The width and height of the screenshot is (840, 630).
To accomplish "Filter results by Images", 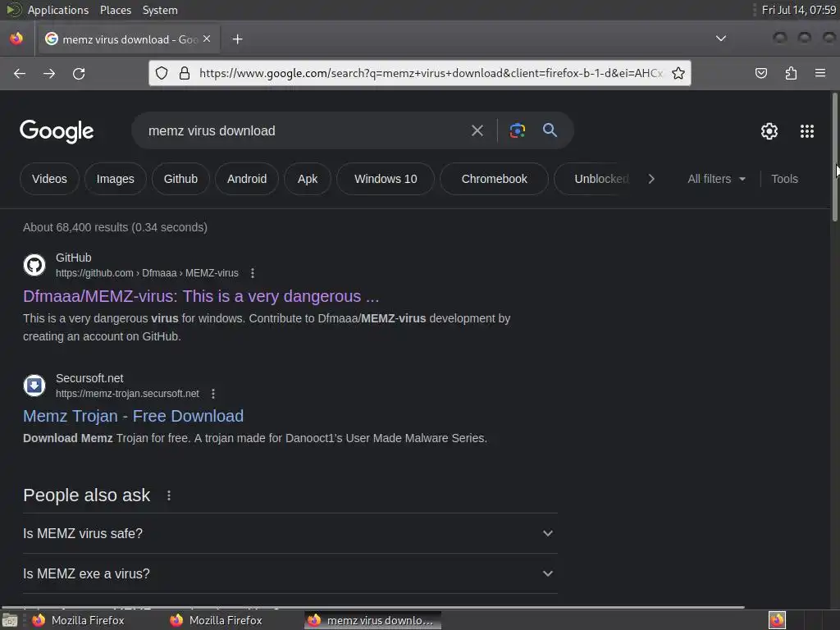I will point(115,179).
